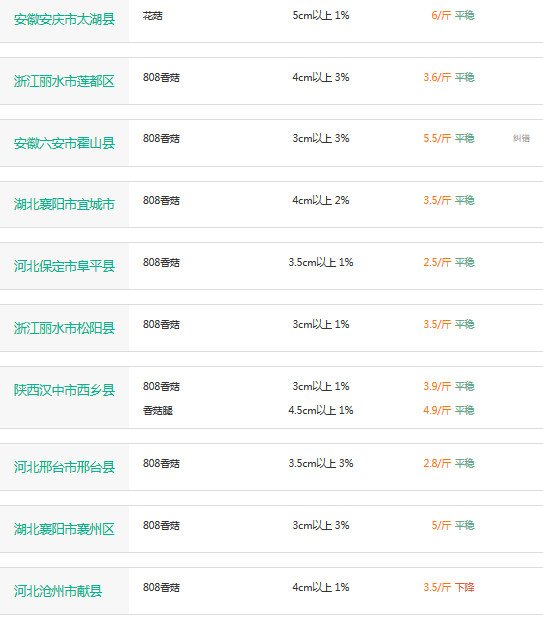The height and width of the screenshot is (617, 543).
Task: Click the 3.6/斤 price for 莲都区
Action: coord(437,77)
